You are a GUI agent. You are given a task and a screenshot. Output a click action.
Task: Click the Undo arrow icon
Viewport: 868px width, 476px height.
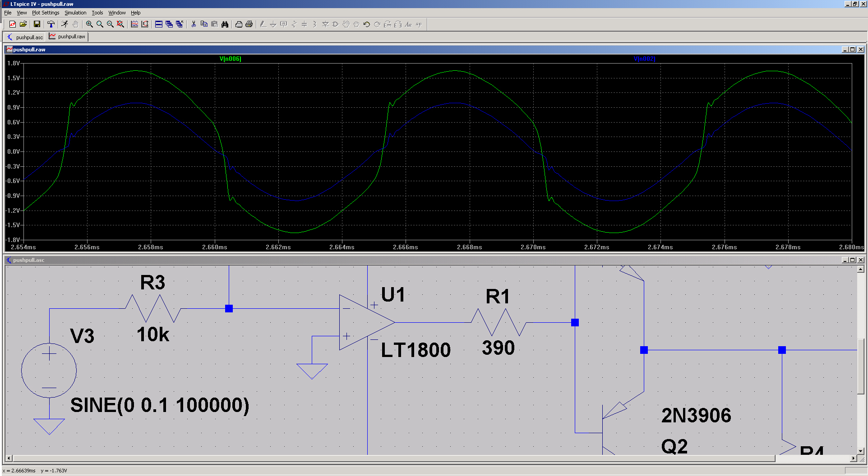pyautogui.click(x=367, y=24)
